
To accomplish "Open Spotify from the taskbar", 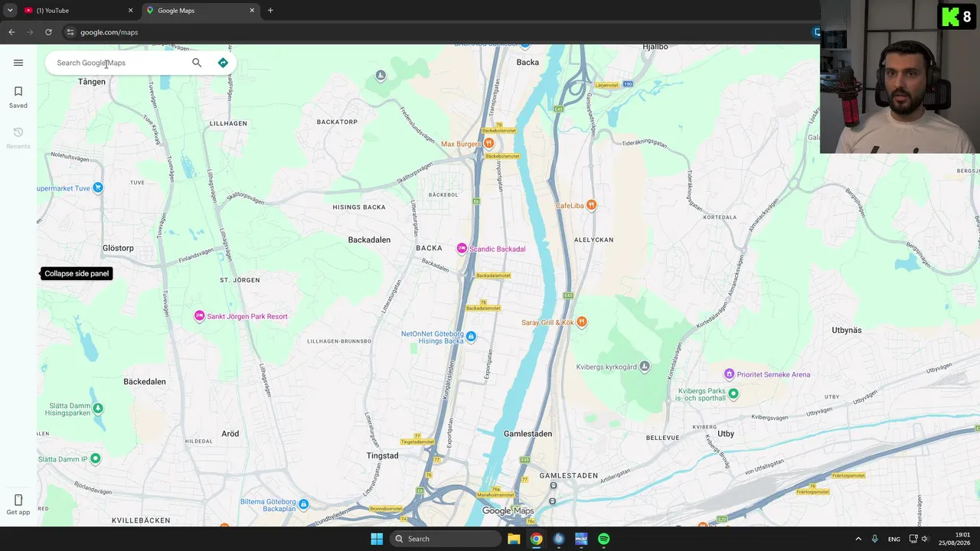I will pyautogui.click(x=604, y=539).
